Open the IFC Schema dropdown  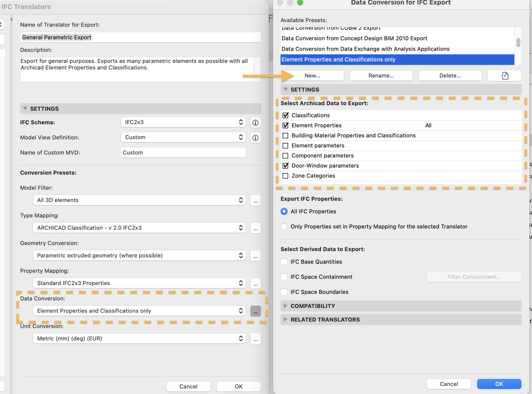pyautogui.click(x=183, y=122)
